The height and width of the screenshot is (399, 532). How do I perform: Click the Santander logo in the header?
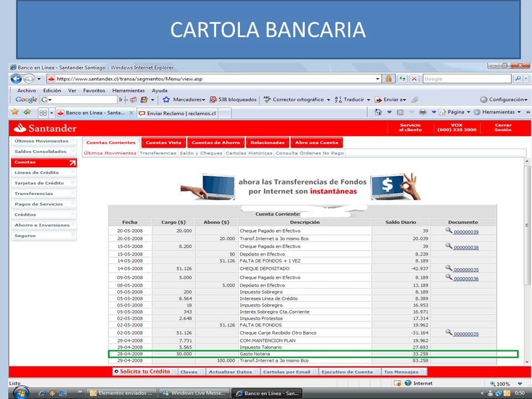(45, 128)
